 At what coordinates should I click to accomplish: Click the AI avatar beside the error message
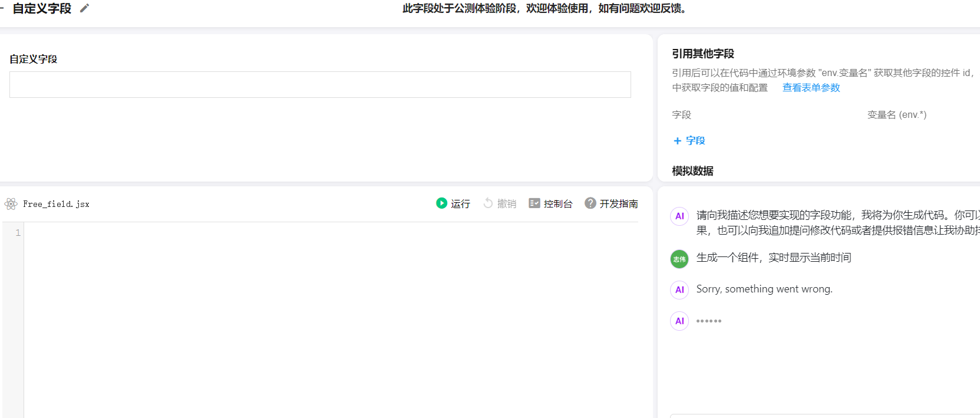[x=679, y=289]
